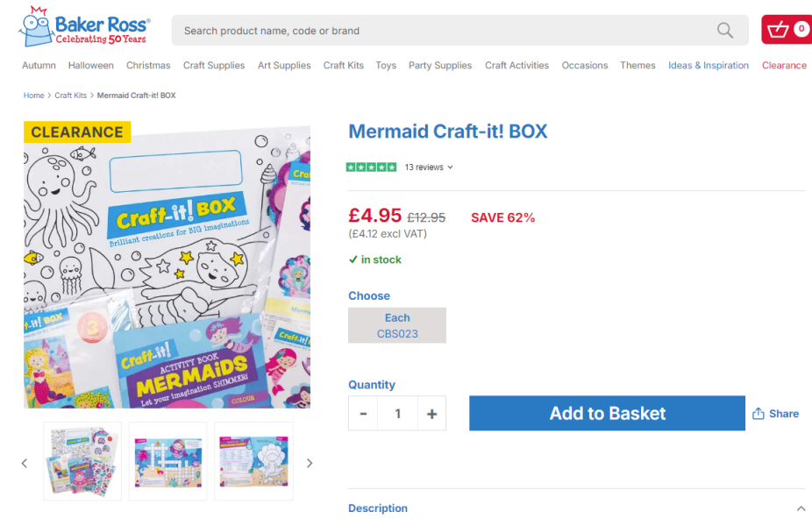Increase quantity with plus button
812x526 pixels.
coord(431,414)
